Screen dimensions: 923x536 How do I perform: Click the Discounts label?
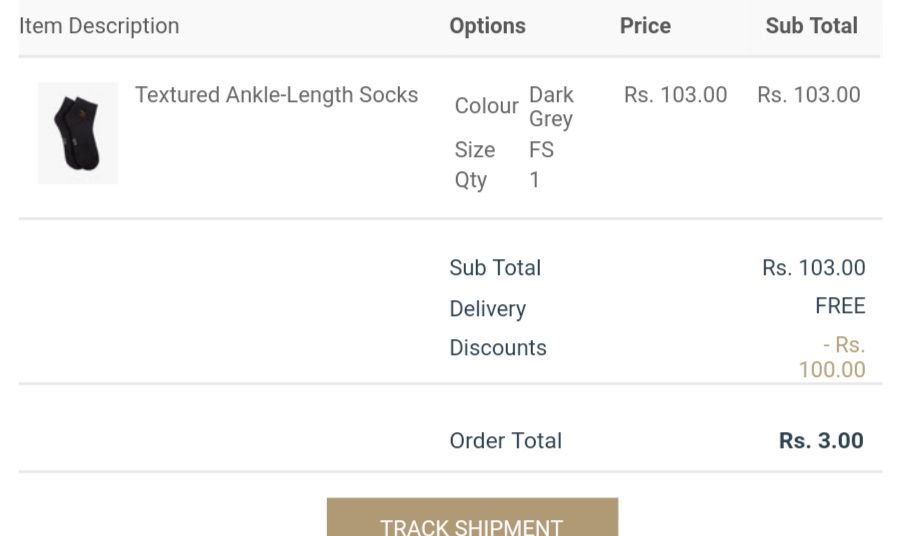498,348
